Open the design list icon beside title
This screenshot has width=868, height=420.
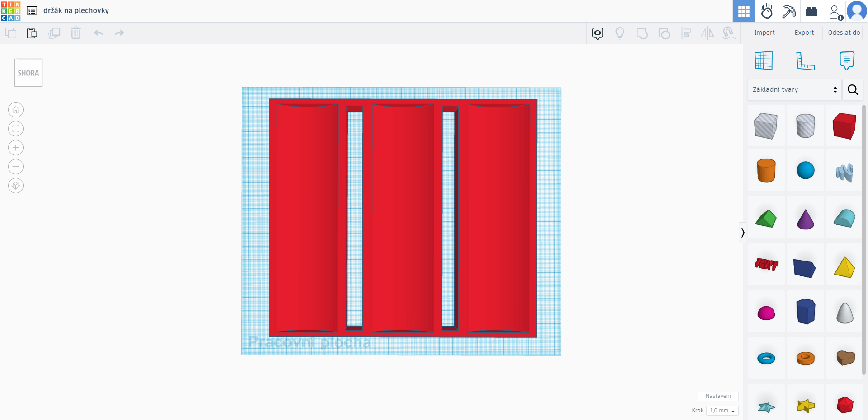32,11
